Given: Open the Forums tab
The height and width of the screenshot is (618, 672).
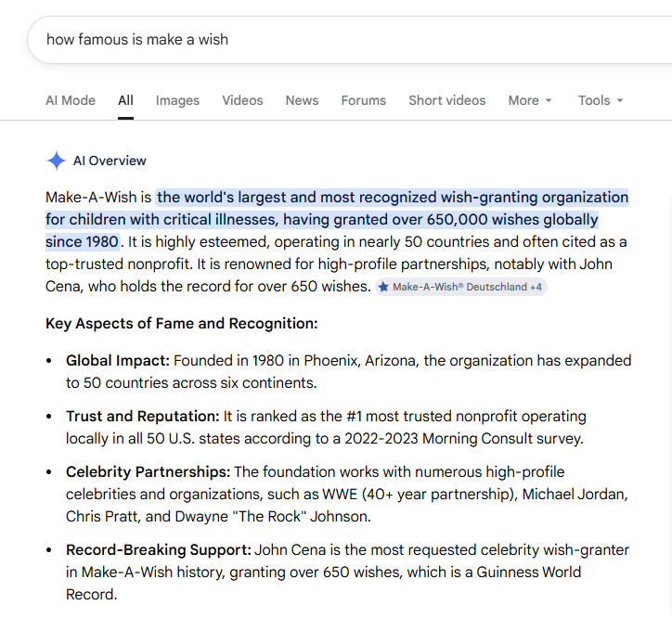Looking at the screenshot, I should pos(364,100).
